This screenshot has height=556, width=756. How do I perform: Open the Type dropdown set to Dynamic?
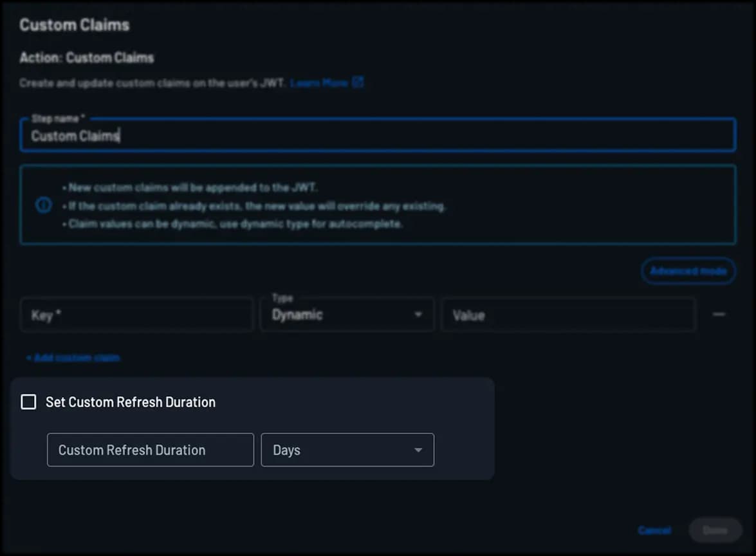coord(347,315)
